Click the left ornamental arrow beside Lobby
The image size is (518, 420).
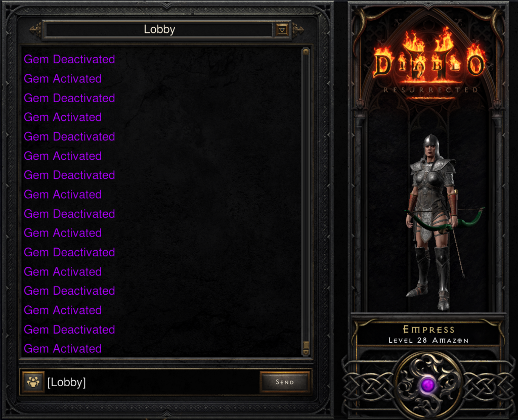click(x=35, y=30)
